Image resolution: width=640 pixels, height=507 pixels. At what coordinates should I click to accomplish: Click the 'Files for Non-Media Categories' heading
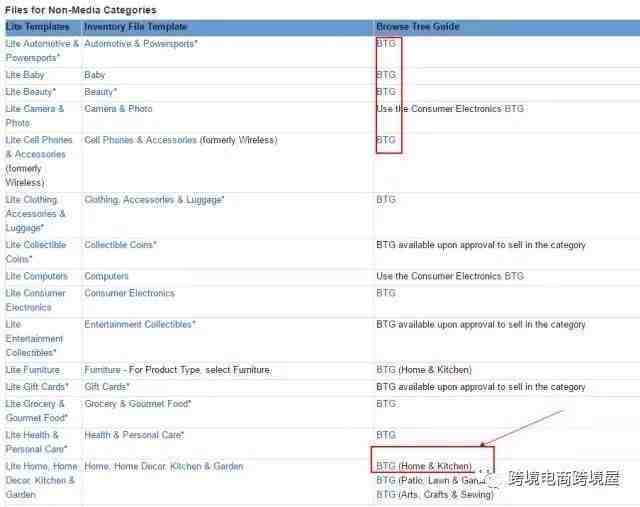click(81, 10)
